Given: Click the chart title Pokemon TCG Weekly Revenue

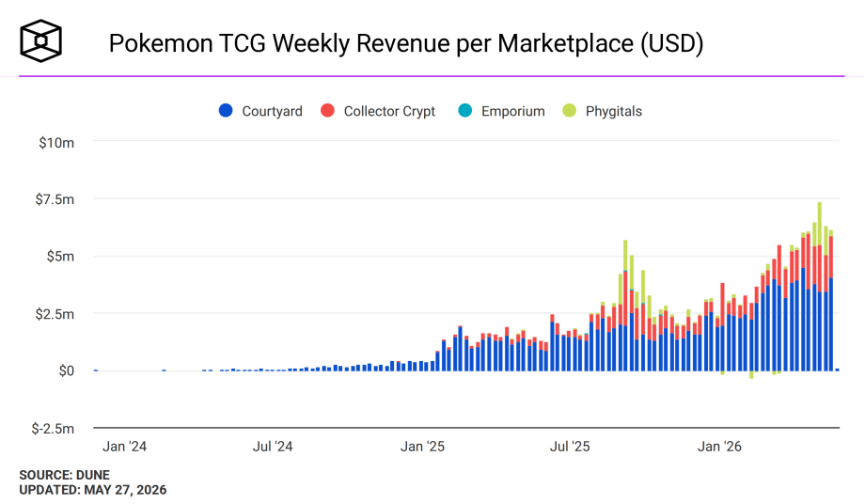Looking at the screenshot, I should (x=406, y=43).
